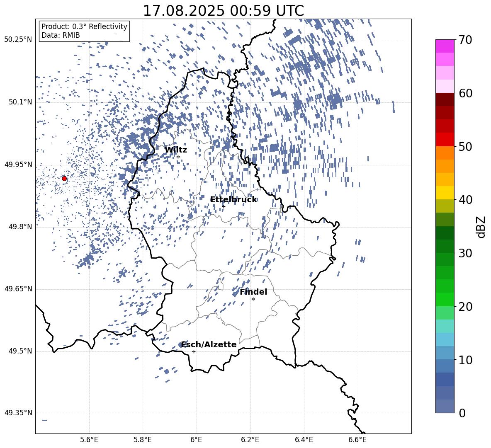This screenshot has height=448, width=491.
Task: Click the Ettelbruck city label
Action: [x=233, y=200]
